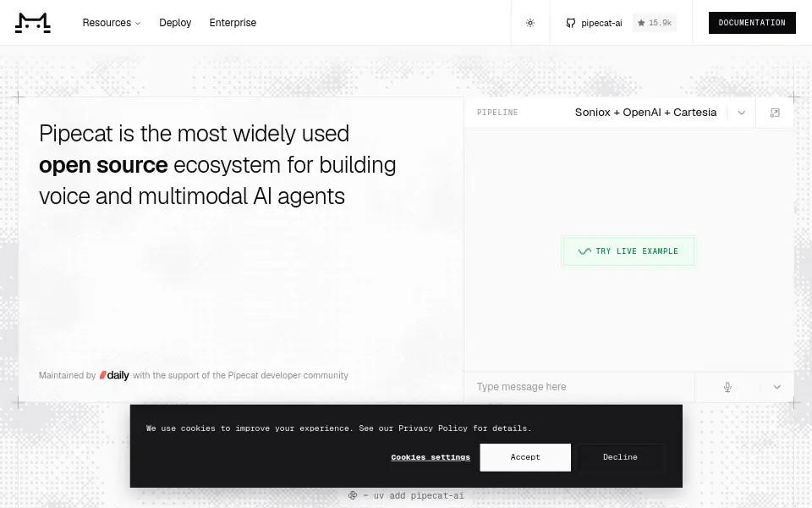
Task: Open Cookies settings link
Action: click(431, 457)
